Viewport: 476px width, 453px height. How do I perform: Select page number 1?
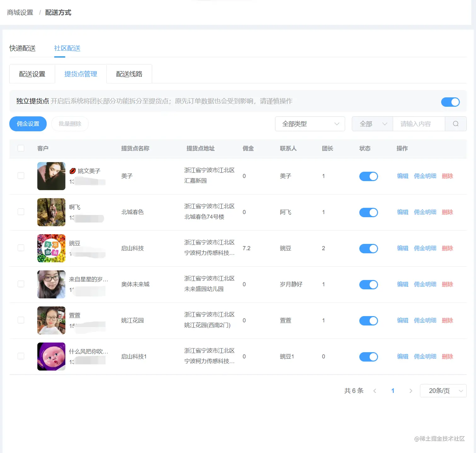[393, 391]
